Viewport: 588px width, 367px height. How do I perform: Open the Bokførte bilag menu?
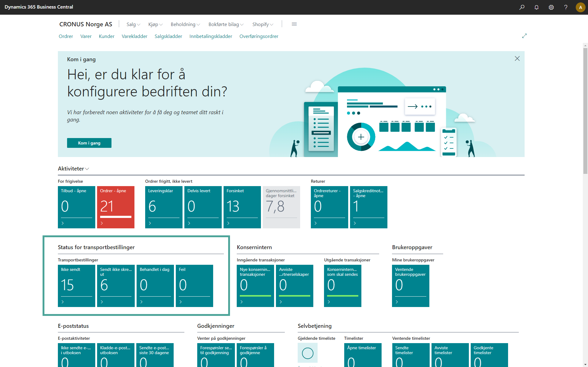(226, 24)
